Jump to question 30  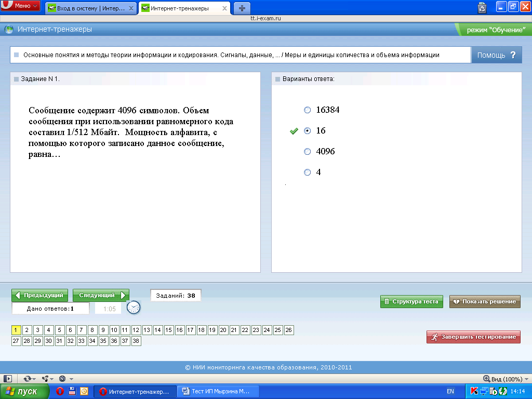click(x=48, y=341)
